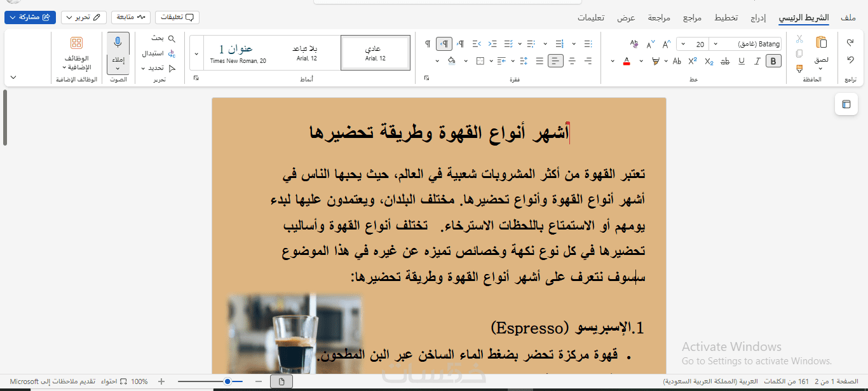The width and height of the screenshot is (868, 391).
Task: Click the Copy icon
Action: coord(799,53)
